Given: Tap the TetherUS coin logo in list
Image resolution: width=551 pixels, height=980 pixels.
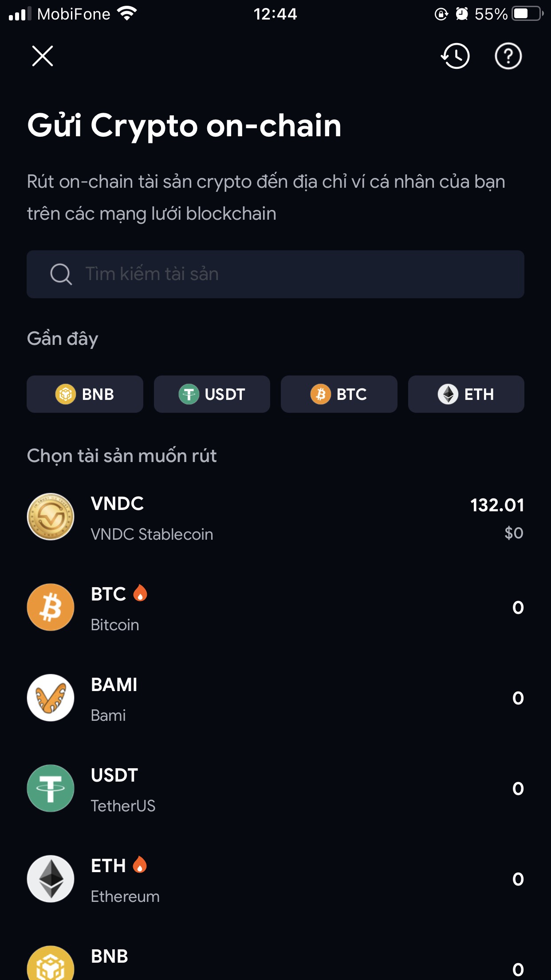Looking at the screenshot, I should coord(51,788).
